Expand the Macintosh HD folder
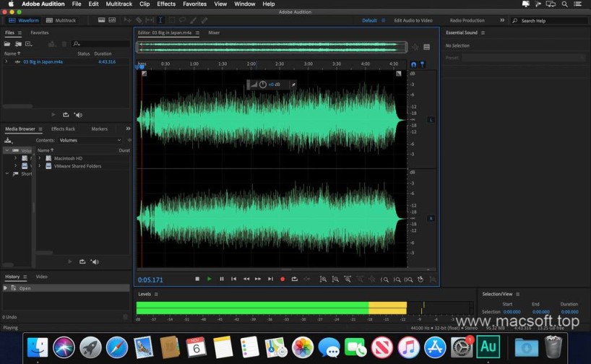The height and width of the screenshot is (364, 591). point(40,158)
